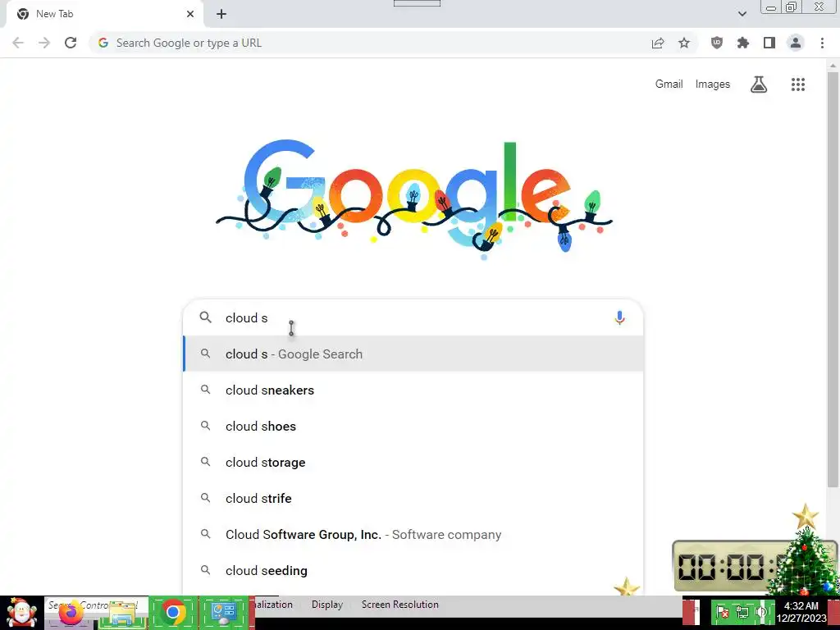Open a new tab with the plus
Screen dimensions: 840x630
221,14
